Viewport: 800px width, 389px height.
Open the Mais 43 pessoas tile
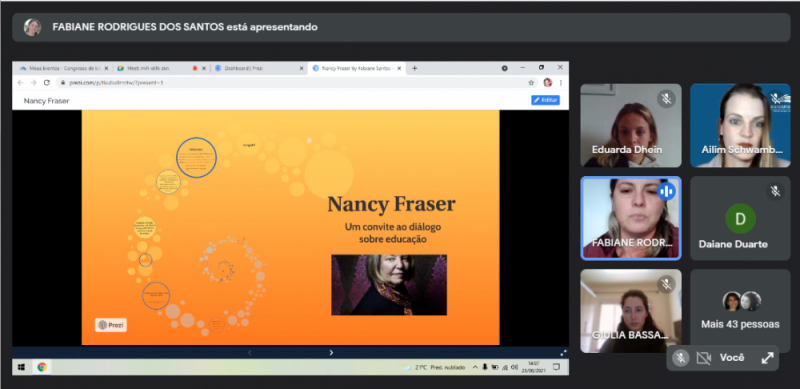(x=740, y=311)
